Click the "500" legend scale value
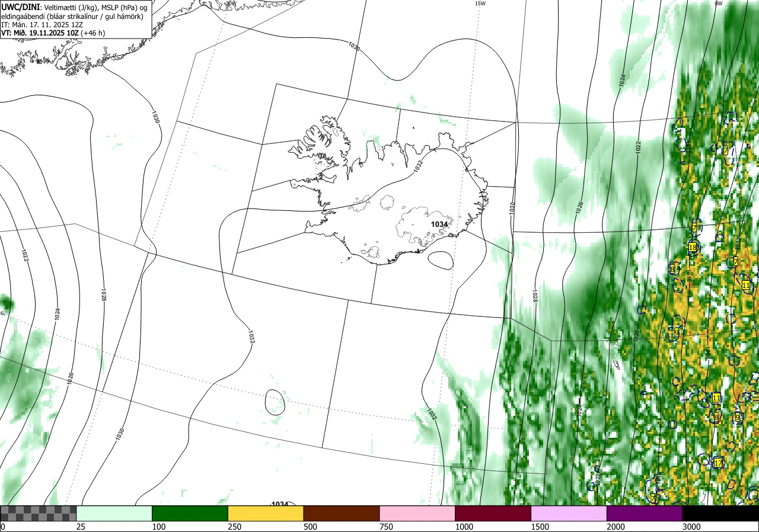The height and width of the screenshot is (532, 759). [x=311, y=527]
